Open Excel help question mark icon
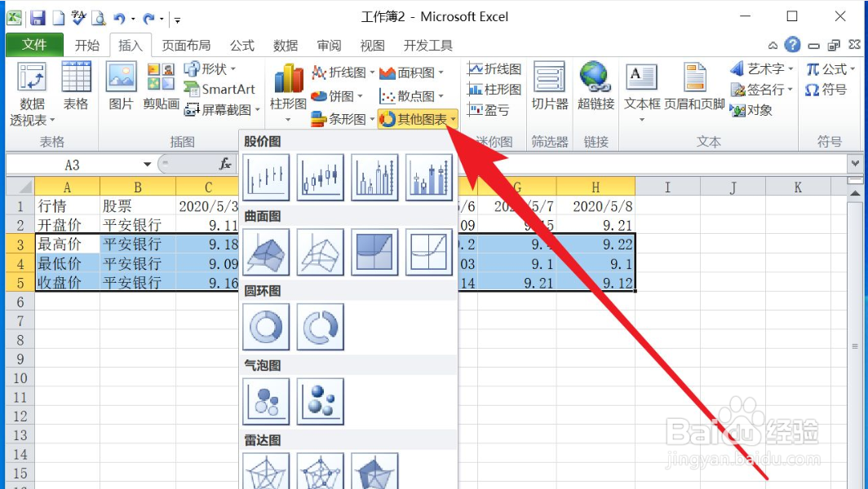The height and width of the screenshot is (489, 868). coord(793,44)
